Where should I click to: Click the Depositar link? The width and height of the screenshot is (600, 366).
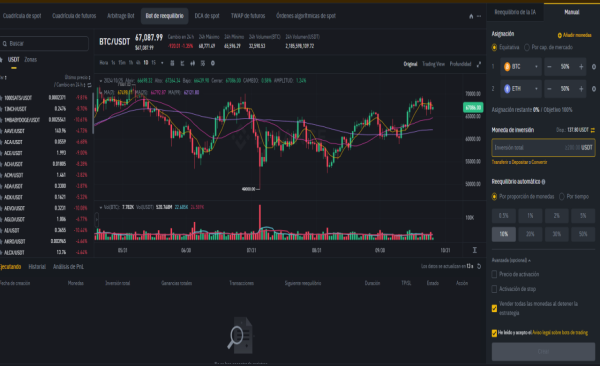click(x=519, y=162)
